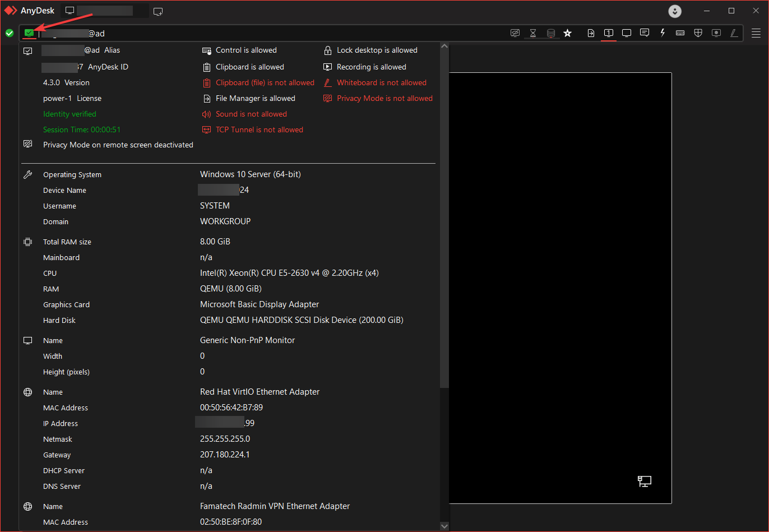Open the chat toolbar icon
Image resolution: width=769 pixels, height=532 pixels.
point(645,33)
